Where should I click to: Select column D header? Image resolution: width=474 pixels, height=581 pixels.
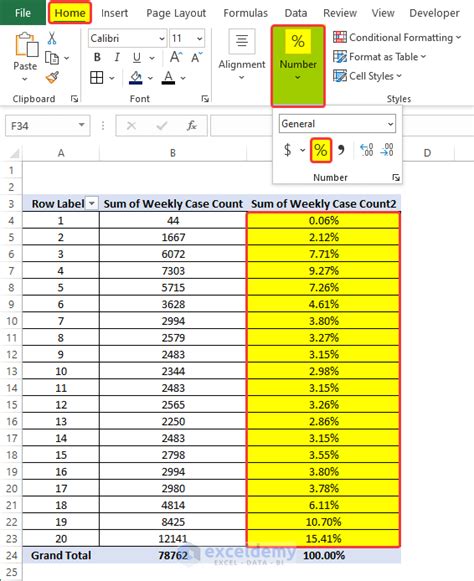click(427, 153)
